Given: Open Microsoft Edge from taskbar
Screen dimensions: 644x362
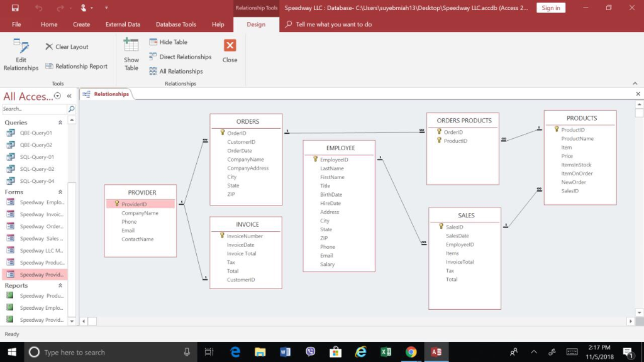Looking at the screenshot, I should 235,352.
